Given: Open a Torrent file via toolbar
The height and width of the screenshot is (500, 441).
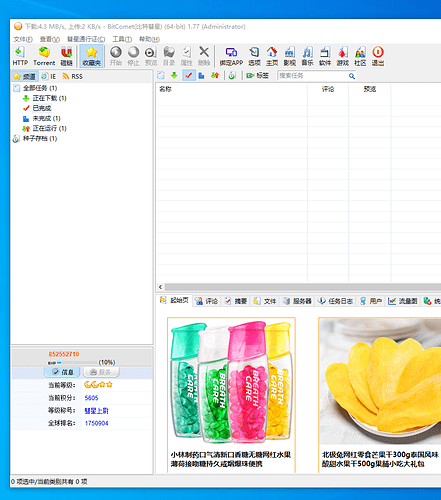Looking at the screenshot, I should (x=44, y=56).
